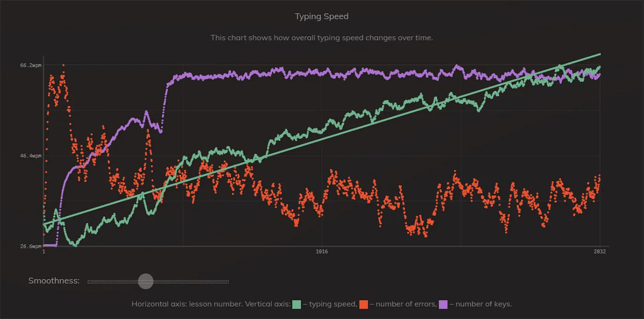Click the '2032' x-axis lesson label

[600, 252]
